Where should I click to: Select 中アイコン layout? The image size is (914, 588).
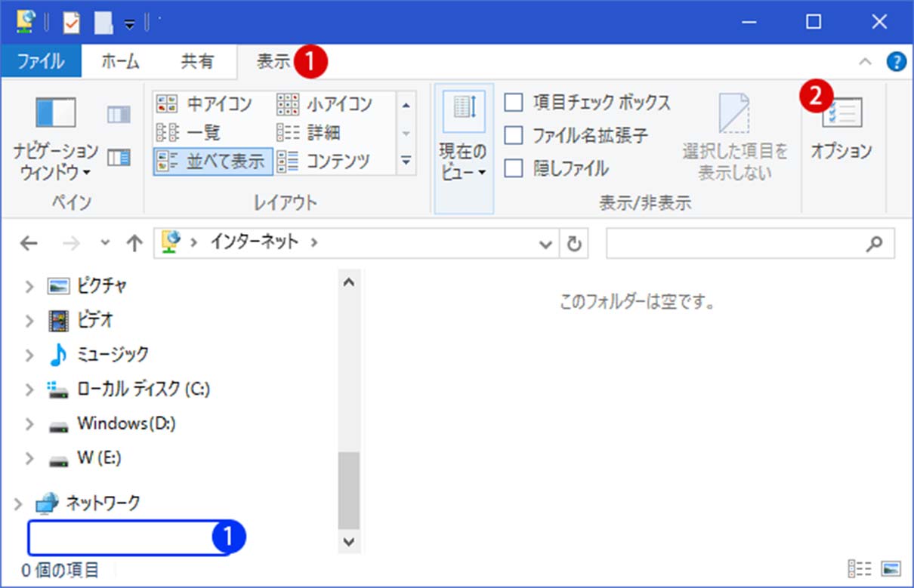tap(204, 103)
